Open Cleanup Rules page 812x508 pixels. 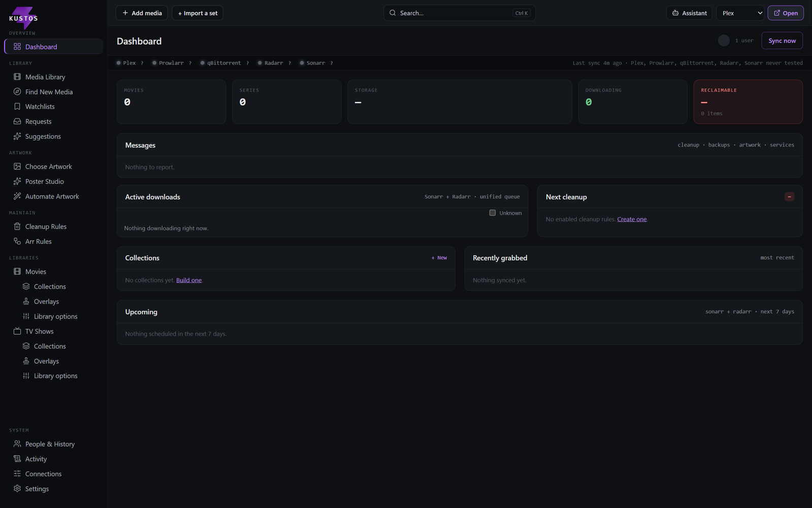pos(53,227)
